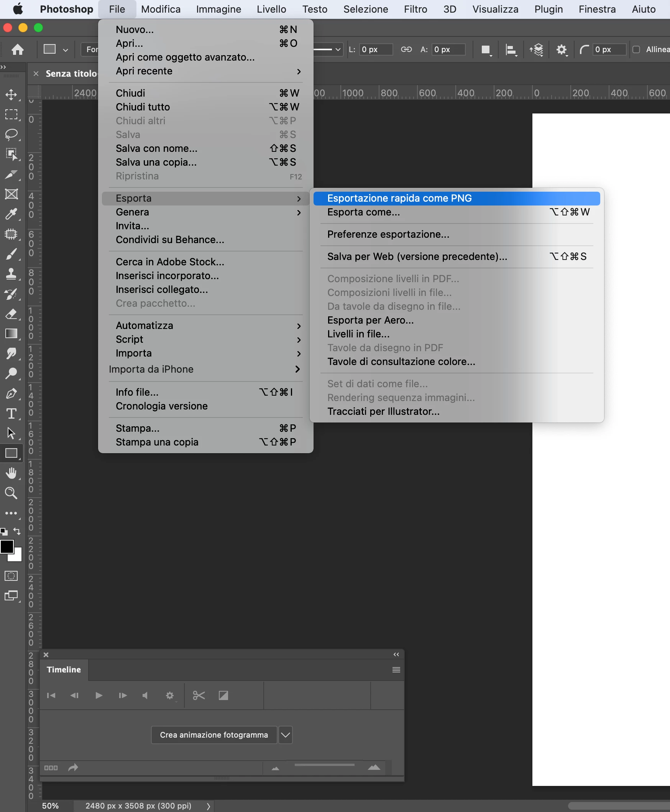Select the Brush tool

tap(11, 254)
